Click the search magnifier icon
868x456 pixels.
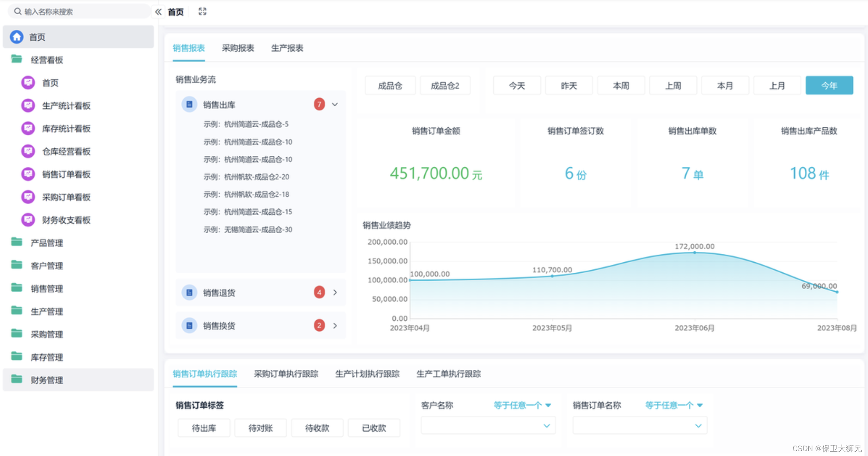click(x=17, y=11)
